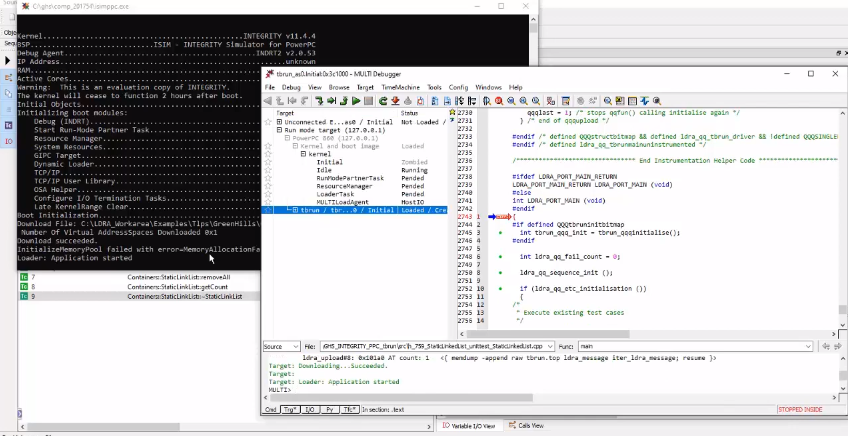Click the red-outlined page icon in toolbar
This screenshot has width=848, height=436.
(x=420, y=101)
